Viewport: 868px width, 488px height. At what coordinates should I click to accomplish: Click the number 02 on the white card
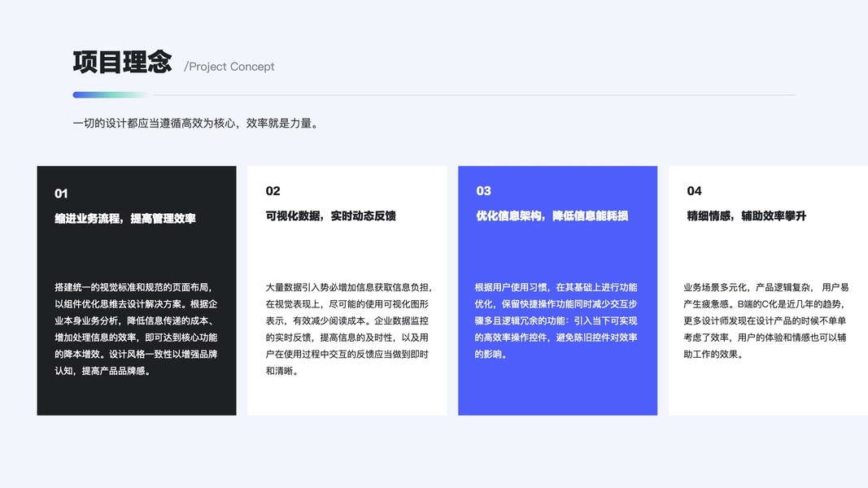[x=273, y=191]
